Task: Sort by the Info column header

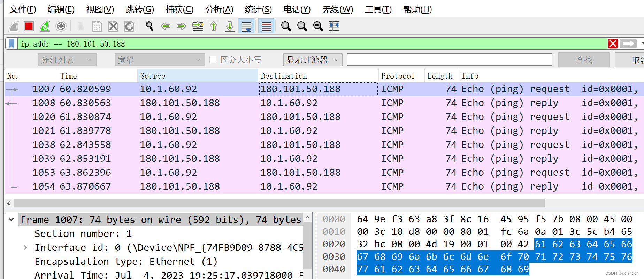Action: pos(551,76)
